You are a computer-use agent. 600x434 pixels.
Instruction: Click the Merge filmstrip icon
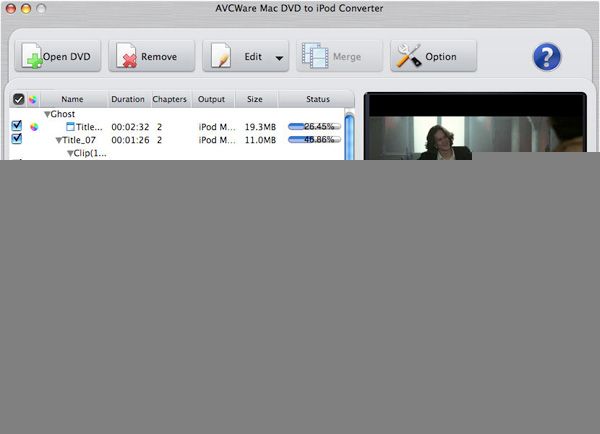tap(315, 56)
